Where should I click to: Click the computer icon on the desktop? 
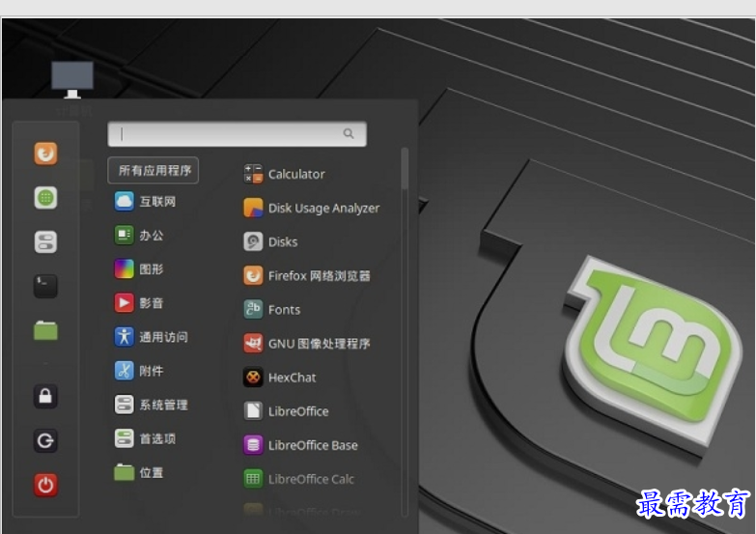coord(72,79)
